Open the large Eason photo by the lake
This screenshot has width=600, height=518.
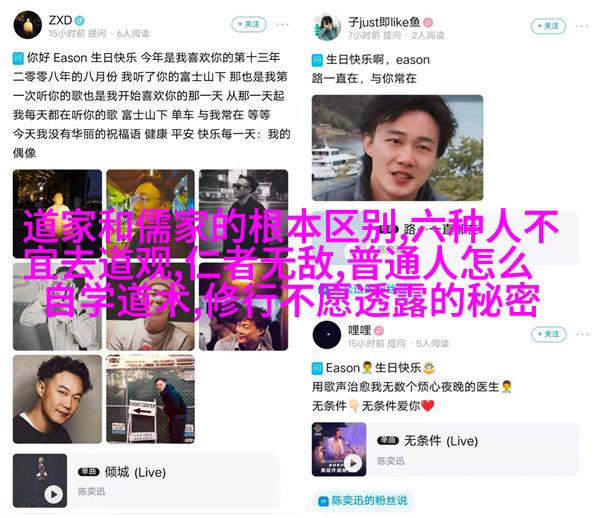click(397, 148)
